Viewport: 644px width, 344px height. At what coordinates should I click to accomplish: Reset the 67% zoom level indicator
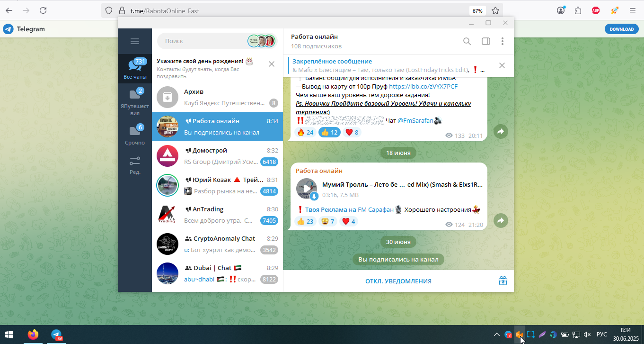click(x=477, y=10)
